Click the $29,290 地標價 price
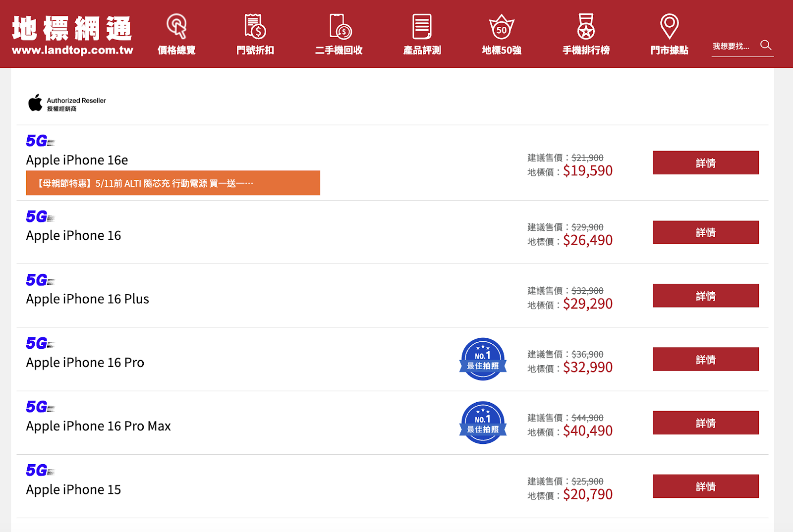 coord(588,304)
